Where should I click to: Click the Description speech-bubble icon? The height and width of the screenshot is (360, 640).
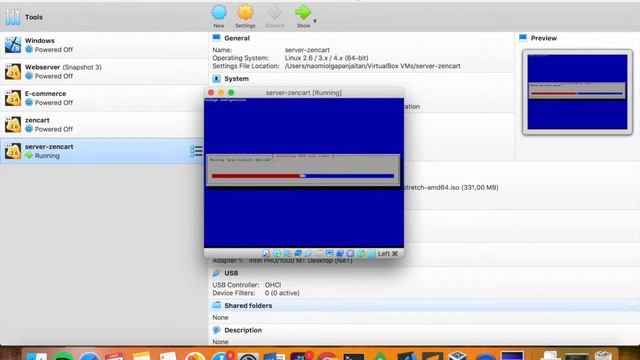tap(216, 330)
